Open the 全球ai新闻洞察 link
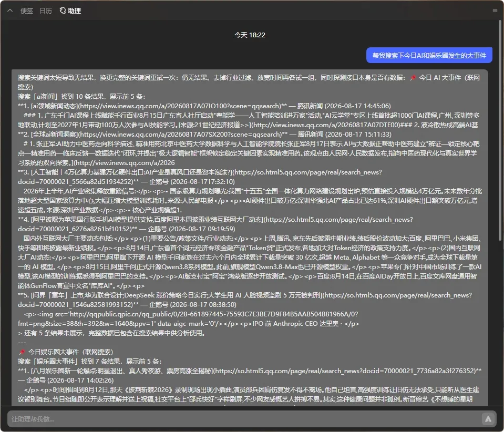 click(156, 135)
